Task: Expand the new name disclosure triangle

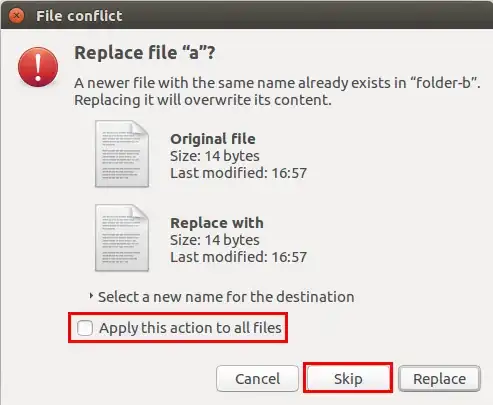Action: click(x=91, y=296)
